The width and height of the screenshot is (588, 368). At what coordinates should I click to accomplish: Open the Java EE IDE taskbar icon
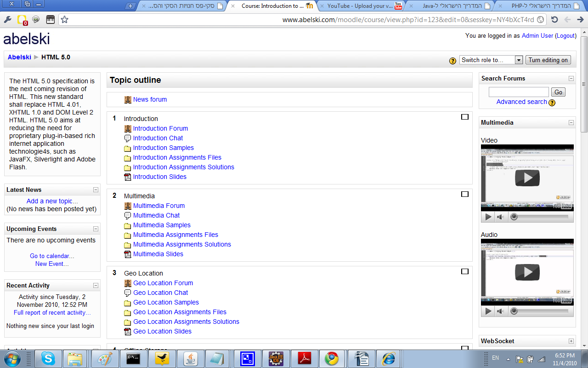[x=276, y=358]
